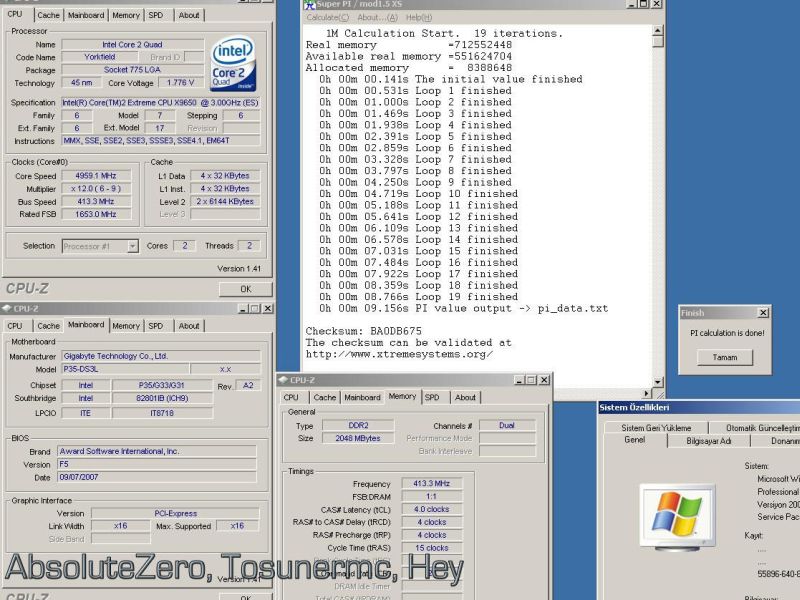800x600 pixels.
Task: Switch to Mainboard tab in top CPU-Z window
Action: click(86, 15)
